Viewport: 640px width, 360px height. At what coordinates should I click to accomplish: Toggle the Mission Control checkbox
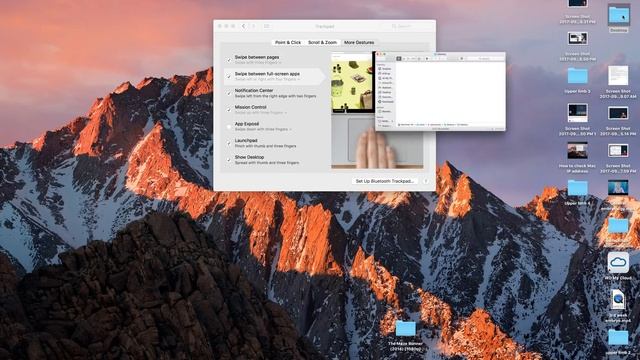pyautogui.click(x=229, y=110)
